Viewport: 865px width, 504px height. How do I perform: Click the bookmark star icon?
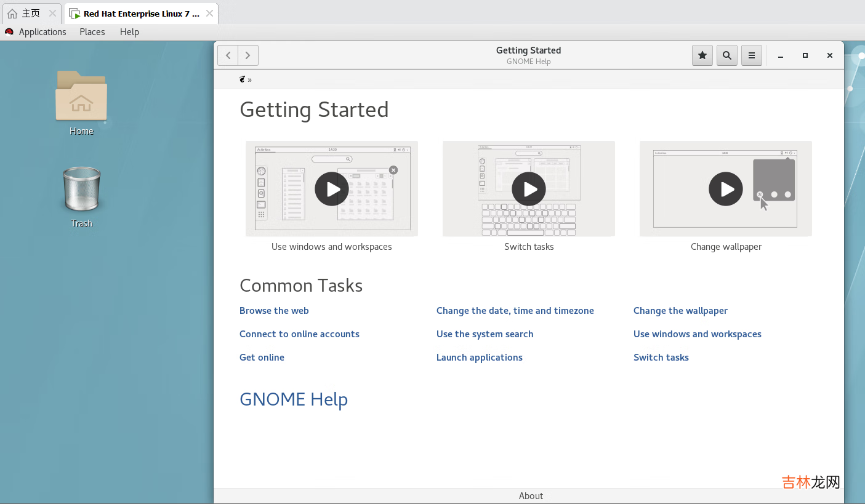pyautogui.click(x=702, y=55)
